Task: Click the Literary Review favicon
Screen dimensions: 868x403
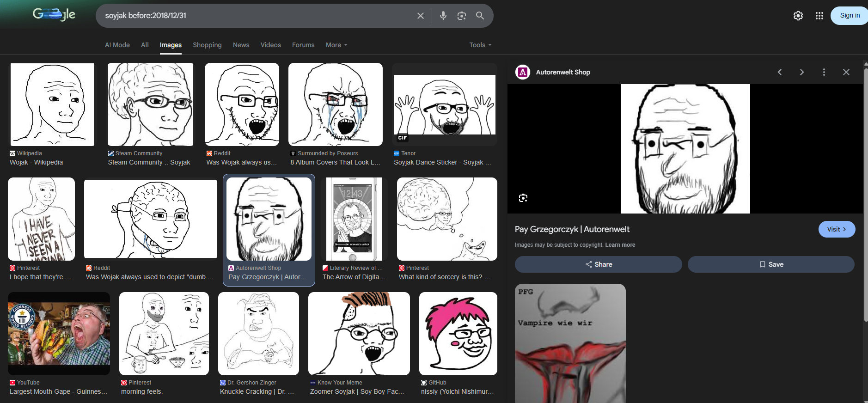Action: (325, 268)
